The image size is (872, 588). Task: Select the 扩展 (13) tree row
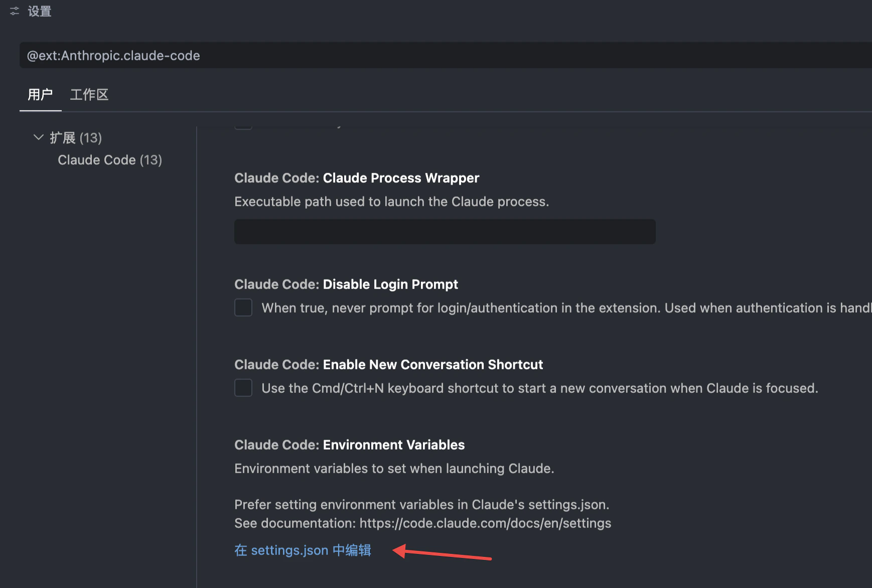click(75, 137)
